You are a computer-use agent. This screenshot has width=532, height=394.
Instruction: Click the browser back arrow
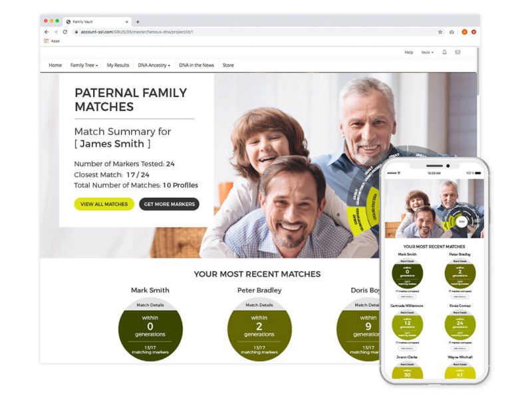tap(47, 32)
